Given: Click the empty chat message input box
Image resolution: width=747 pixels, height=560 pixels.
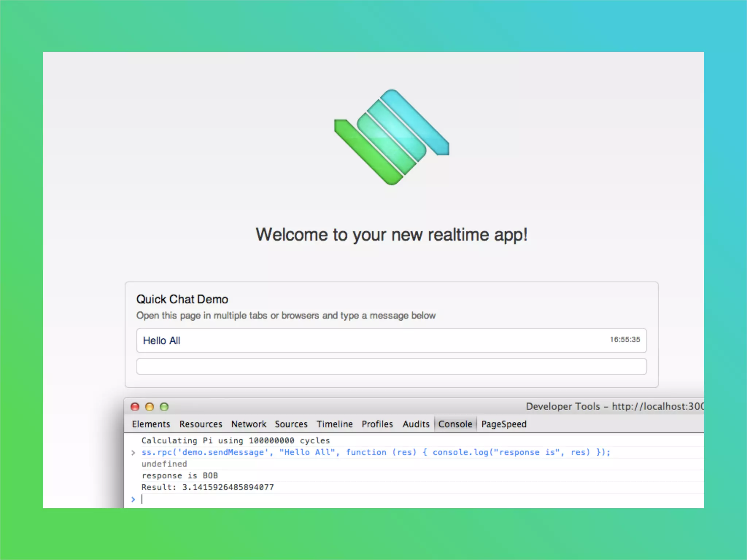Looking at the screenshot, I should click(x=391, y=366).
